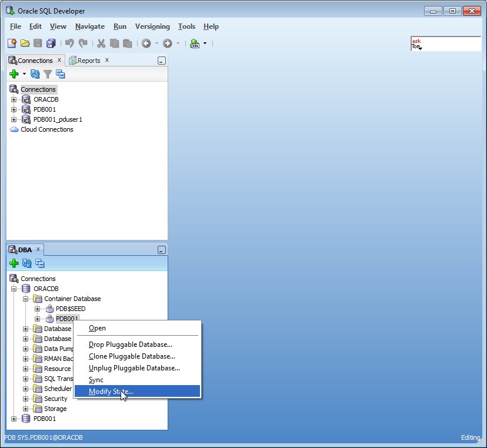Choose Unplug Pluggable Database from context menu
Image resolution: width=487 pixels, height=448 pixels.
coord(137,368)
